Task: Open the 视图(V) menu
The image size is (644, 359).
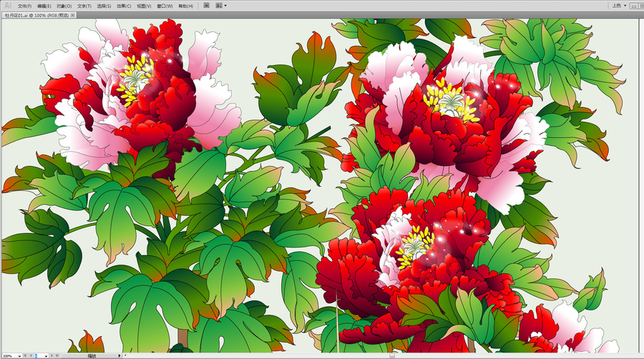Action: [144, 6]
